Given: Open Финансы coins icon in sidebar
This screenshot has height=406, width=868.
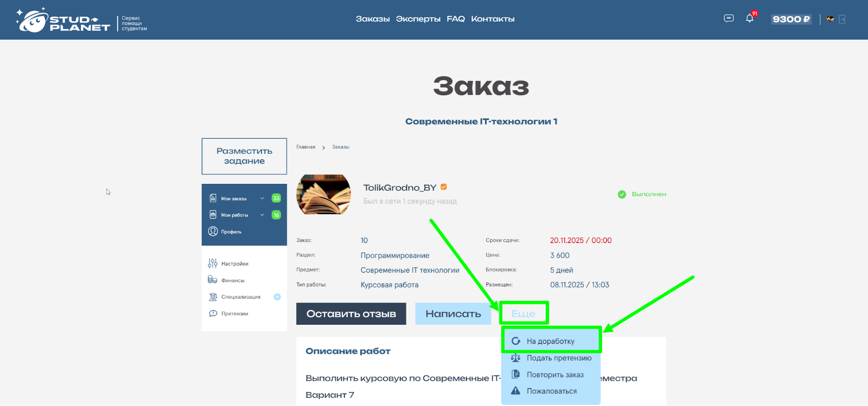Looking at the screenshot, I should [x=212, y=280].
